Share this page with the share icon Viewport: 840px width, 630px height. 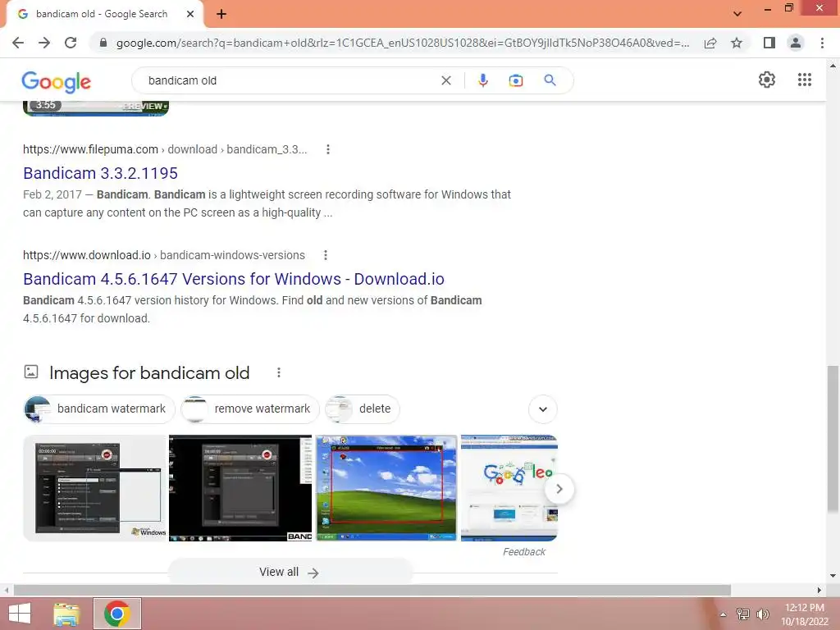[x=710, y=43]
